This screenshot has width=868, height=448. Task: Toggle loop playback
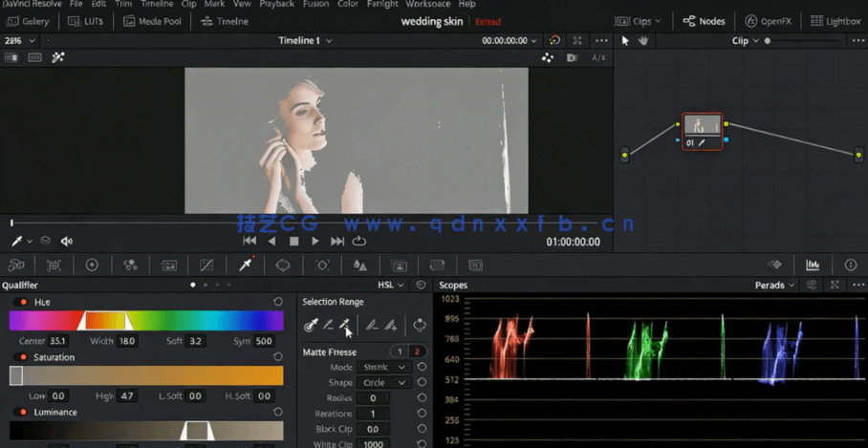[359, 241]
